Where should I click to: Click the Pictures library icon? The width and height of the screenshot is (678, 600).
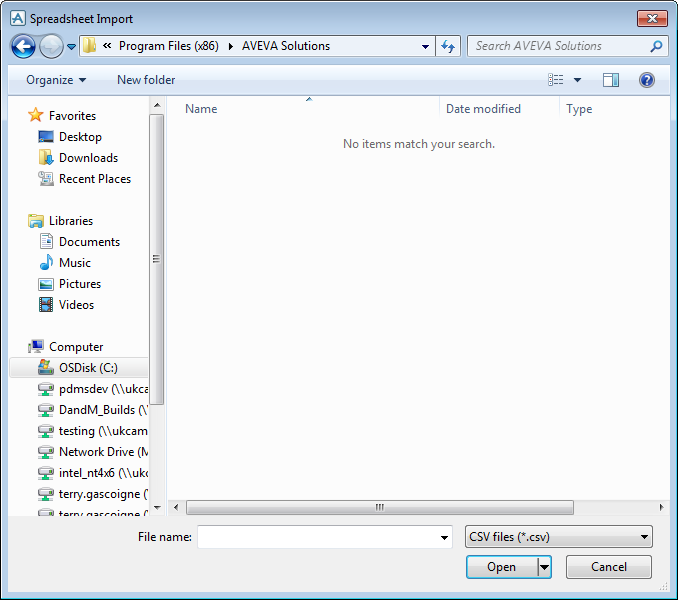pyautogui.click(x=46, y=284)
